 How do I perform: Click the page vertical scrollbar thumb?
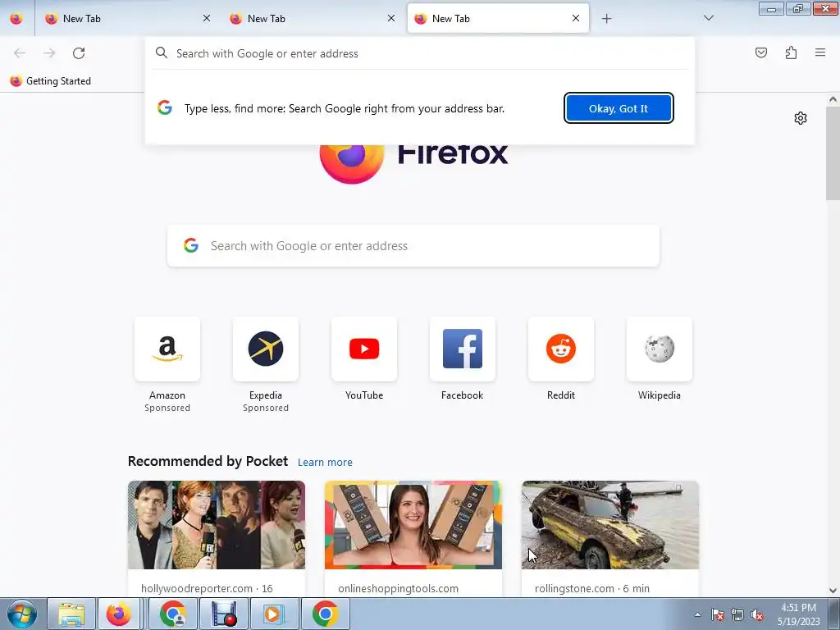pos(833,153)
